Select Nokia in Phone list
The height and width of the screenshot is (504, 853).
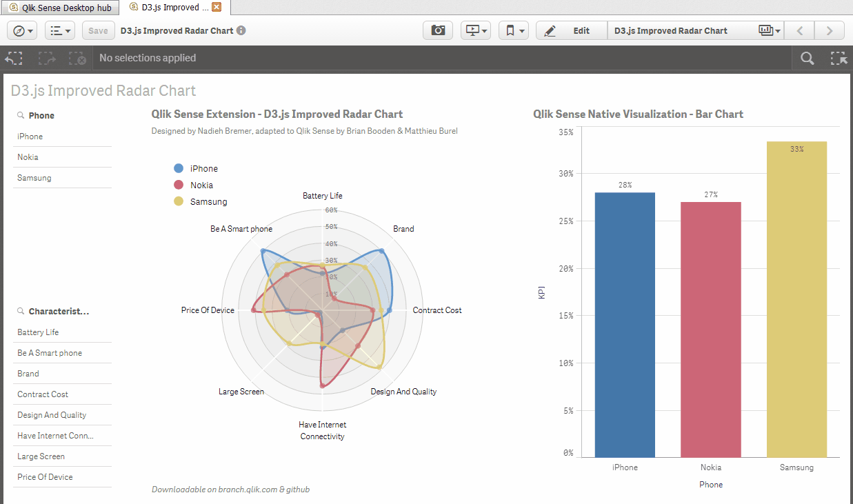63,157
